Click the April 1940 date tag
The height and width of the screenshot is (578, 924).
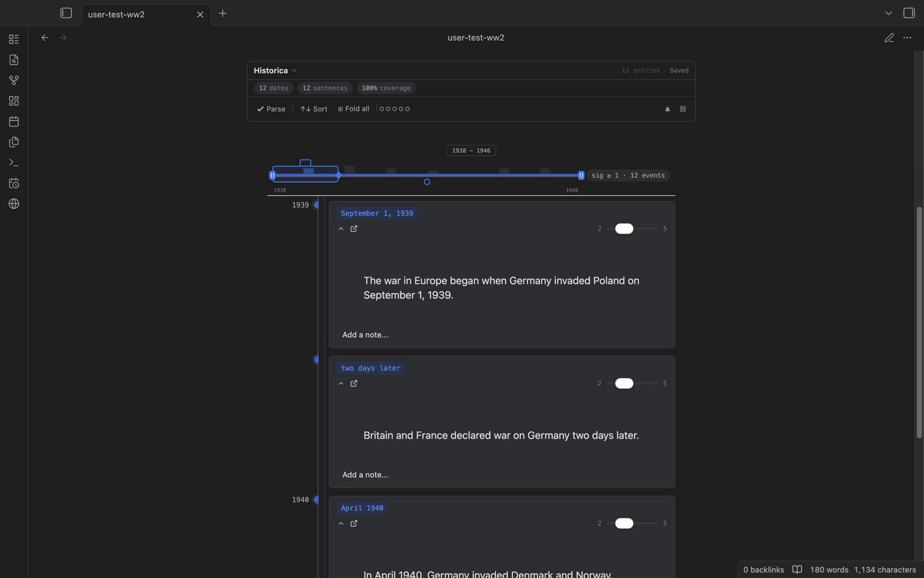coord(362,508)
